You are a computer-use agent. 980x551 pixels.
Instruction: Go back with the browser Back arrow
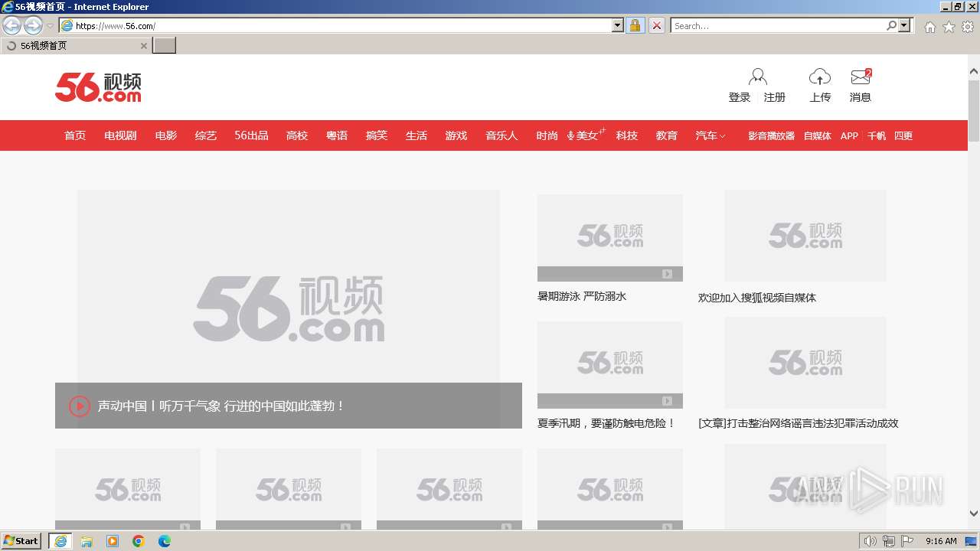(x=11, y=25)
